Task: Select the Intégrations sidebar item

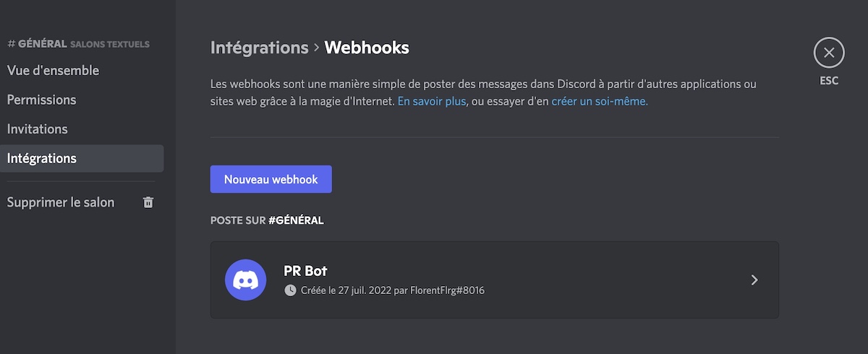Action: pyautogui.click(x=82, y=158)
